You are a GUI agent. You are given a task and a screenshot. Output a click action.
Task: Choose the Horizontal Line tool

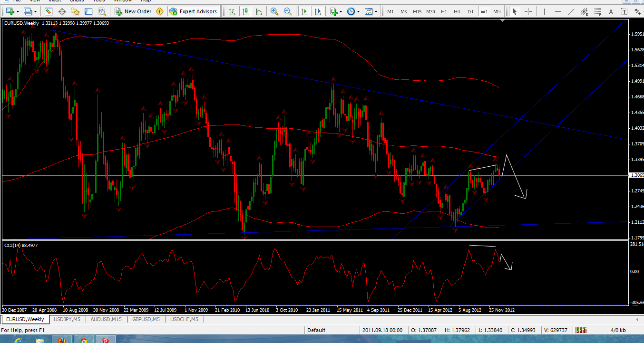tap(558, 11)
